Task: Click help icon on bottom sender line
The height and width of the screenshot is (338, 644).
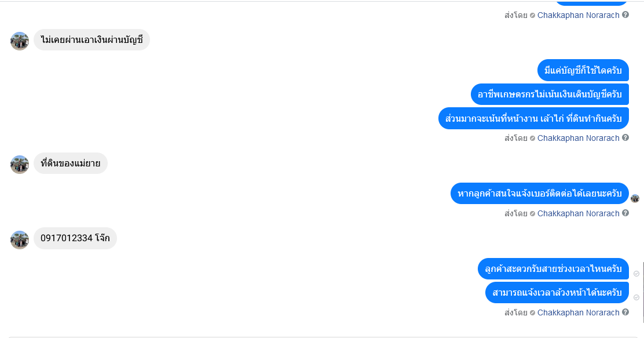Action: click(x=625, y=312)
